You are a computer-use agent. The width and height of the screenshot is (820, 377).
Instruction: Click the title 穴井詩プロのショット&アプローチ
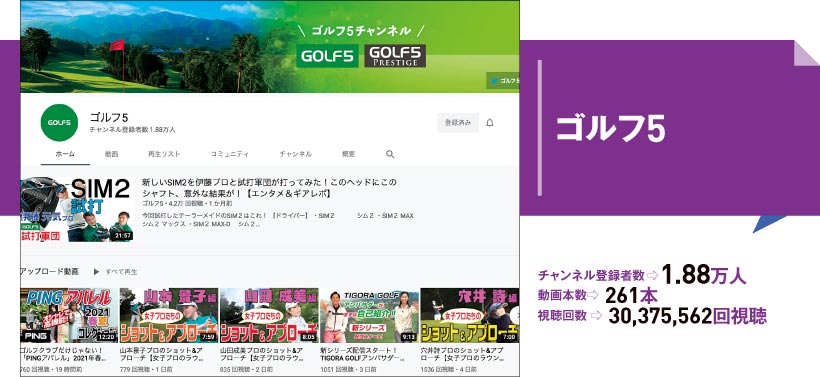(x=462, y=355)
